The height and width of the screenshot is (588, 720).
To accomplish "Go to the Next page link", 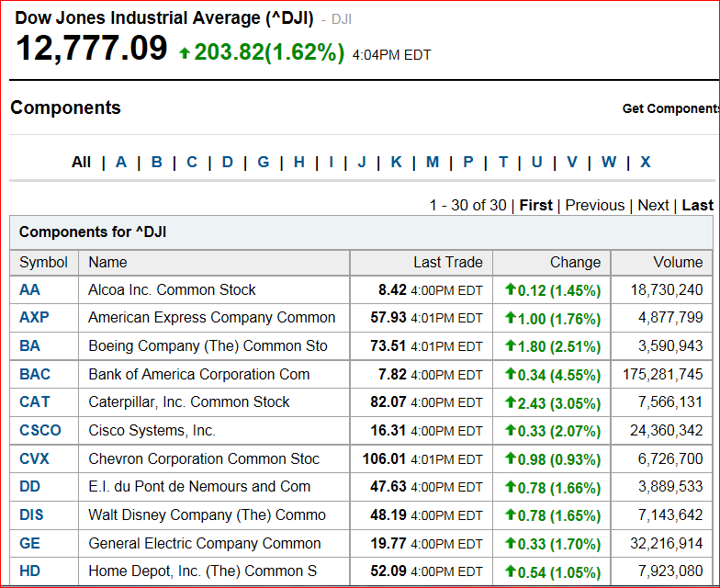I will (654, 205).
